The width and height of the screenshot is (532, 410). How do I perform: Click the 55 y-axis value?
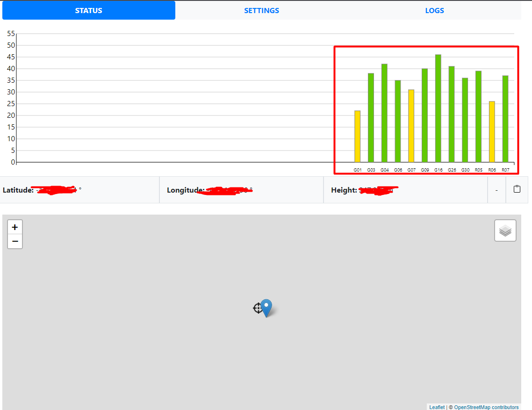[x=11, y=34]
